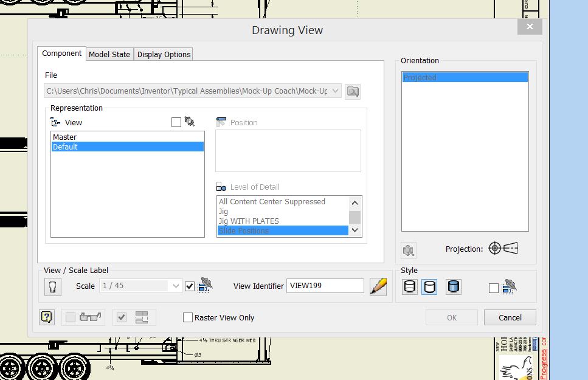Screen dimensions: 588x380
Task: Select the Shaded display style
Action: tap(454, 286)
